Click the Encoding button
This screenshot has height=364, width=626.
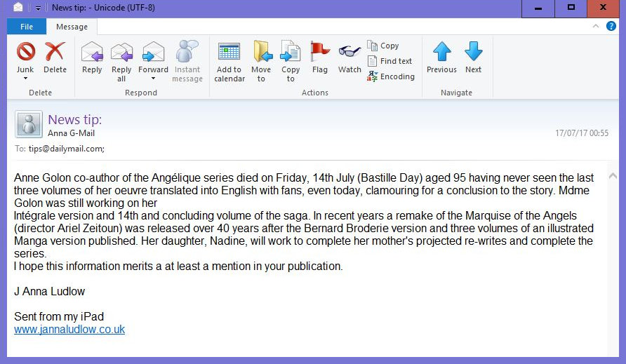[391, 76]
